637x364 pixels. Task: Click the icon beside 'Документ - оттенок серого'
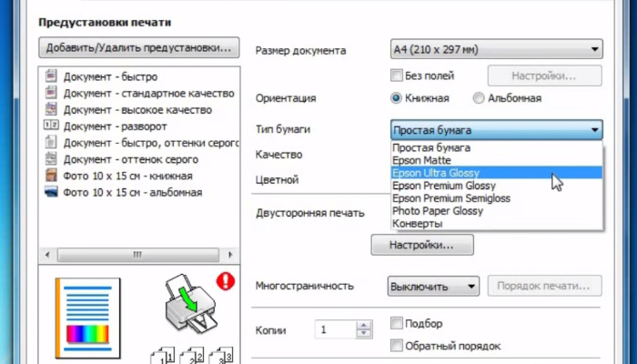(x=51, y=159)
